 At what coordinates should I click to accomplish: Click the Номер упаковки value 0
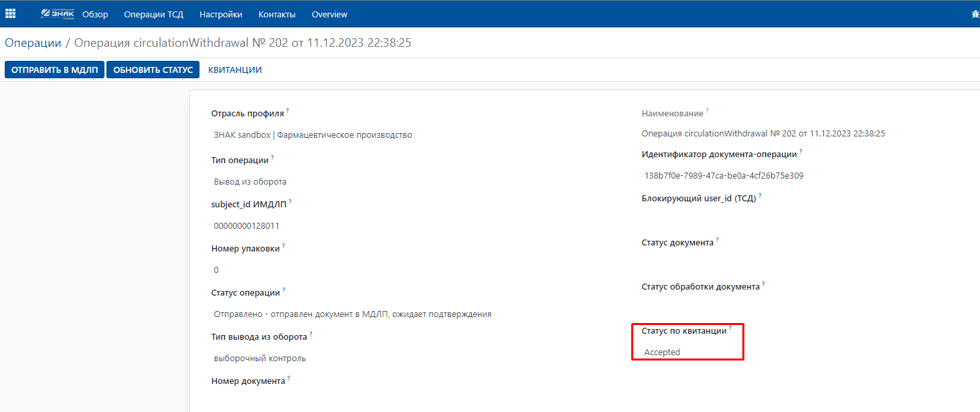click(216, 270)
